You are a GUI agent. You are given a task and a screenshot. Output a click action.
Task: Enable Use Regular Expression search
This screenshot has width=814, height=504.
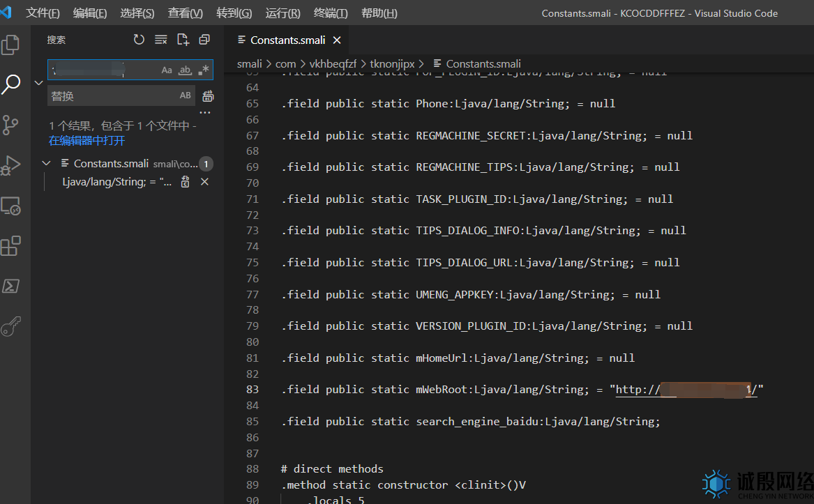[x=204, y=70]
